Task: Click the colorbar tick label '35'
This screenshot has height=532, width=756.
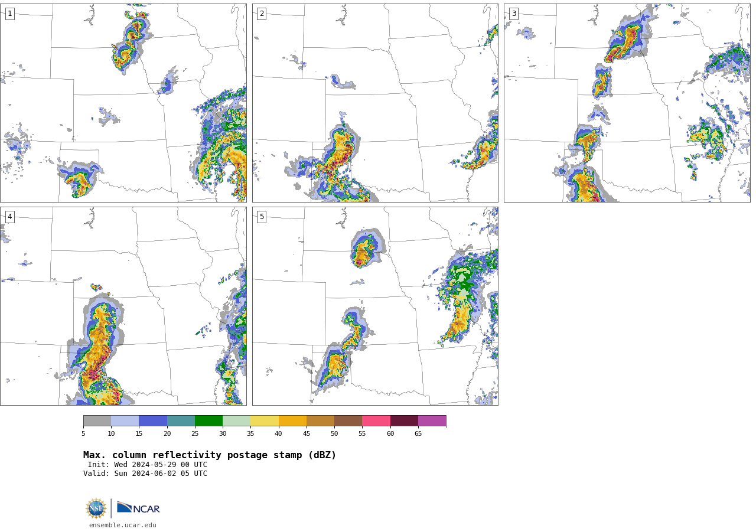Action: click(250, 433)
